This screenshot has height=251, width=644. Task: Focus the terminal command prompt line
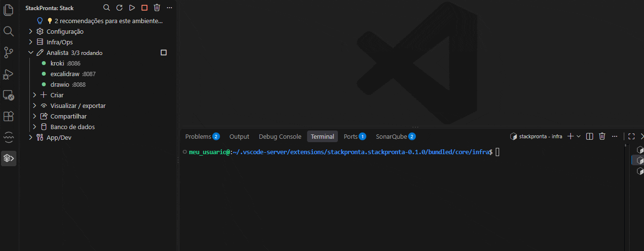(345, 152)
